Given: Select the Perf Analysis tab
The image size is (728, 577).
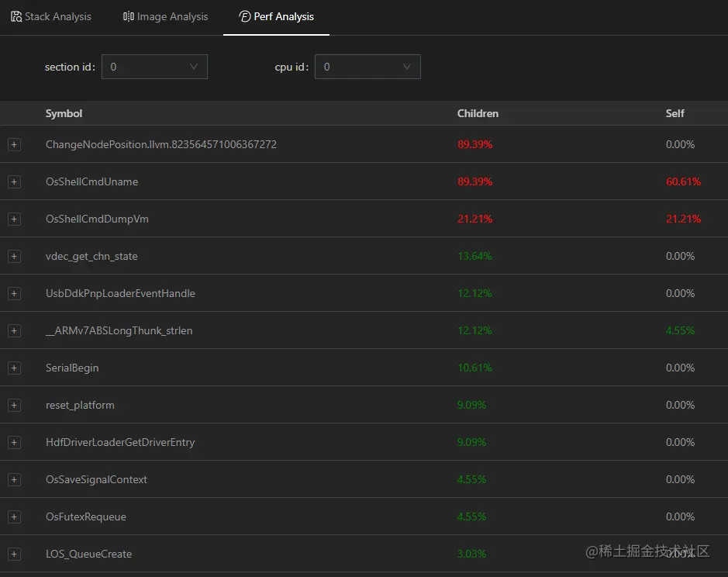Looking at the screenshot, I should tap(276, 17).
